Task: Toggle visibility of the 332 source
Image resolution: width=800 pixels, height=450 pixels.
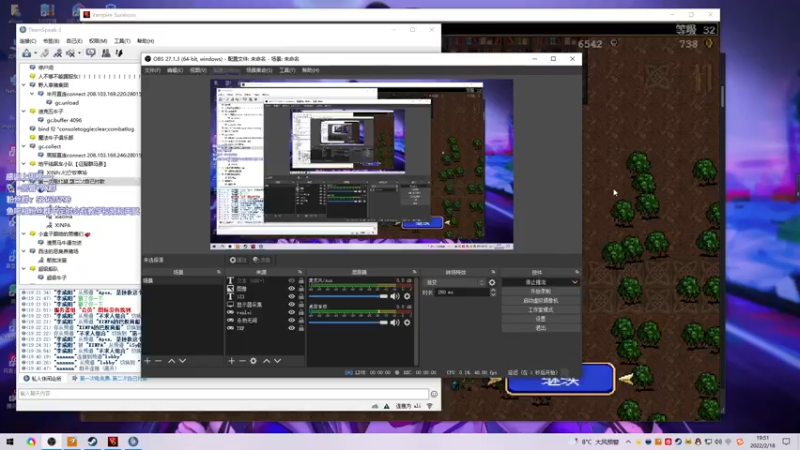Action: pyautogui.click(x=291, y=328)
